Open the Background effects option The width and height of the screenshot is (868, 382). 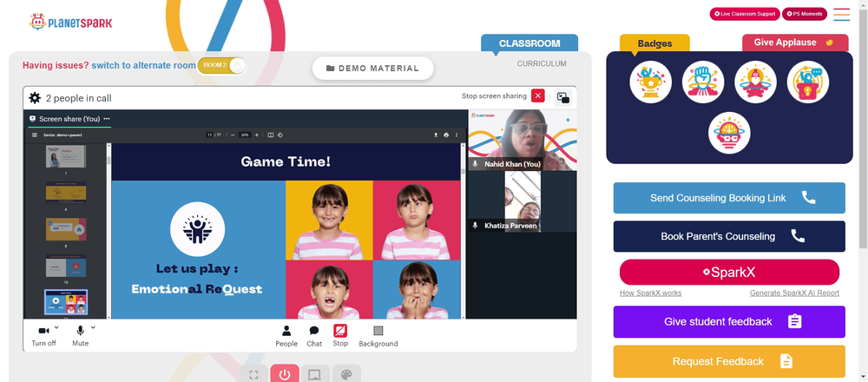point(378,336)
